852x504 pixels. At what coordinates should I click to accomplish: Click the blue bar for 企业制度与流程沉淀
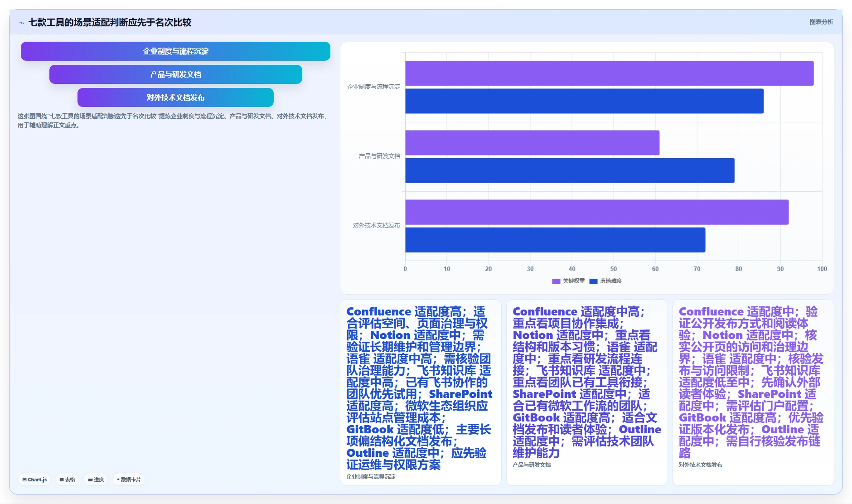[584, 101]
